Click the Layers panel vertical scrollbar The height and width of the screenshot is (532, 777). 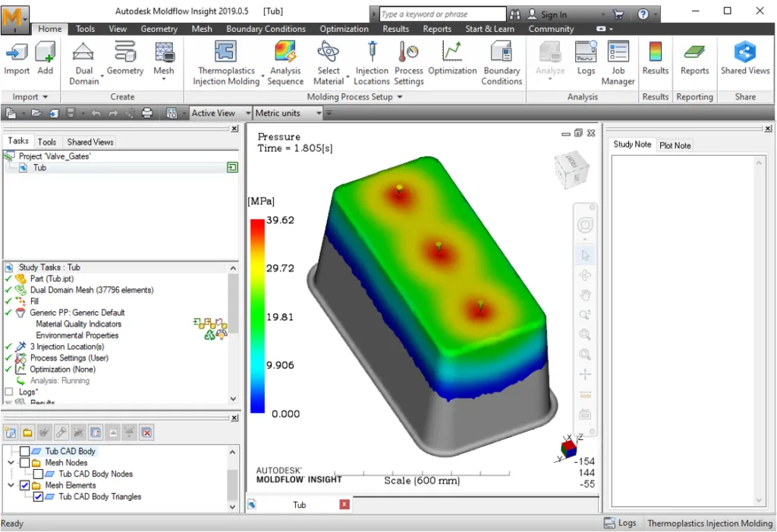click(233, 480)
